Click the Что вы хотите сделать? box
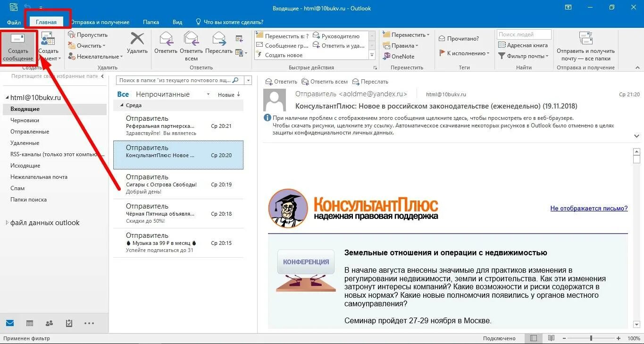The image size is (644, 344). pyautogui.click(x=230, y=22)
